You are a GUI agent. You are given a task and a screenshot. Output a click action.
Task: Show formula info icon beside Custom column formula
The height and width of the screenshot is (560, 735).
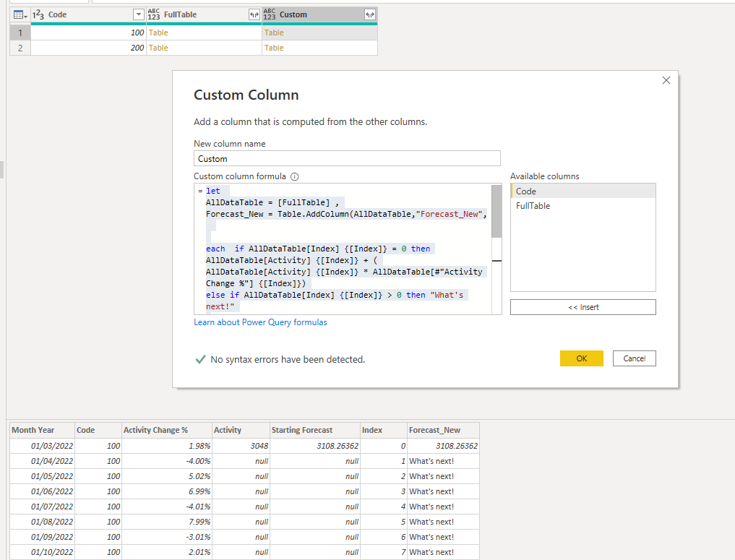click(294, 176)
